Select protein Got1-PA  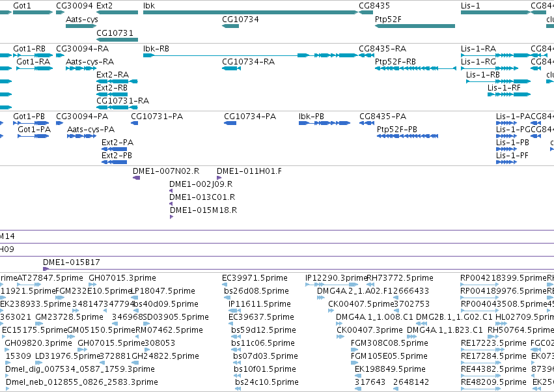[33, 136]
